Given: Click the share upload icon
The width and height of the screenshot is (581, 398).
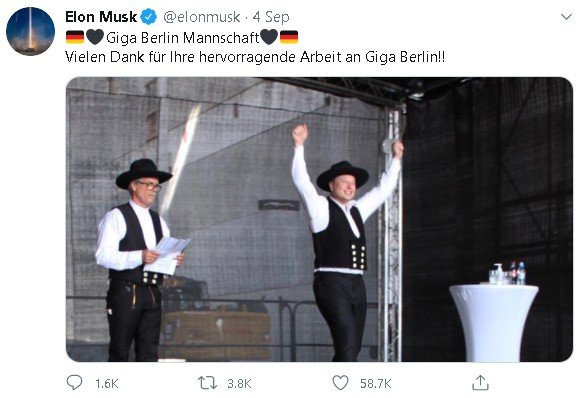Looking at the screenshot, I should click(x=480, y=382).
